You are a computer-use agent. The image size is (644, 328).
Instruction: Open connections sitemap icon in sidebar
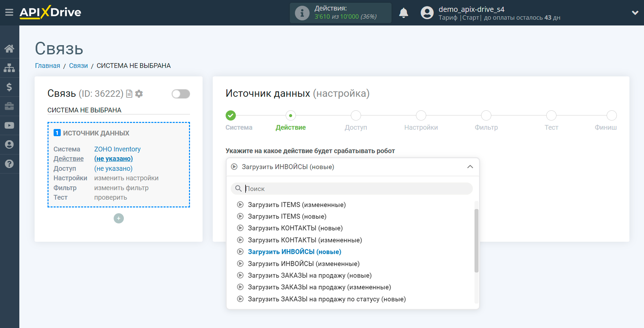[x=10, y=68]
